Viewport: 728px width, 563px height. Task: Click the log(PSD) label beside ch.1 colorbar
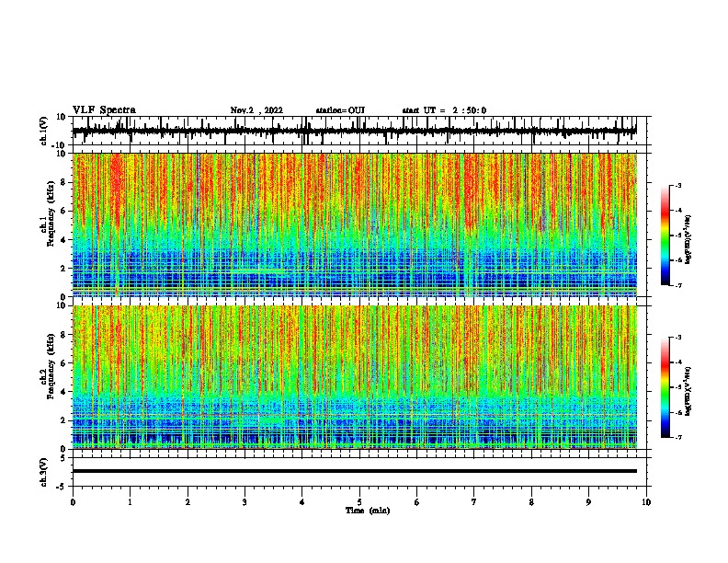pyautogui.click(x=688, y=240)
